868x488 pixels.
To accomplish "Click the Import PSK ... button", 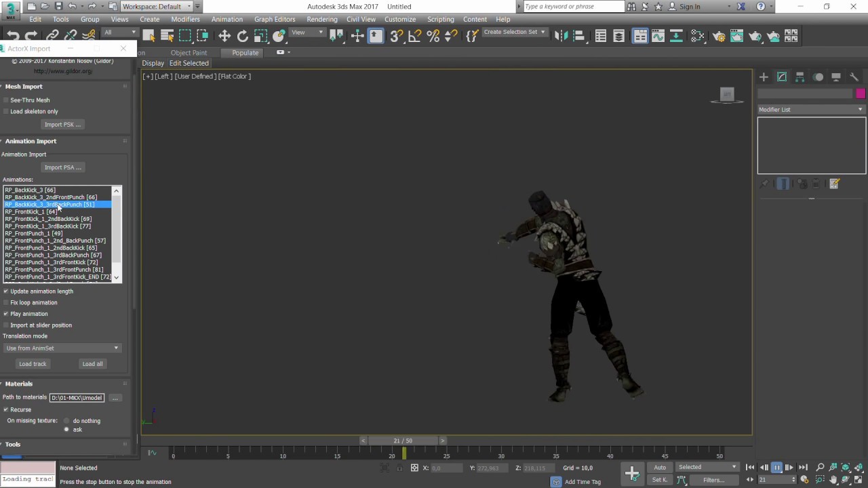I will [x=62, y=125].
